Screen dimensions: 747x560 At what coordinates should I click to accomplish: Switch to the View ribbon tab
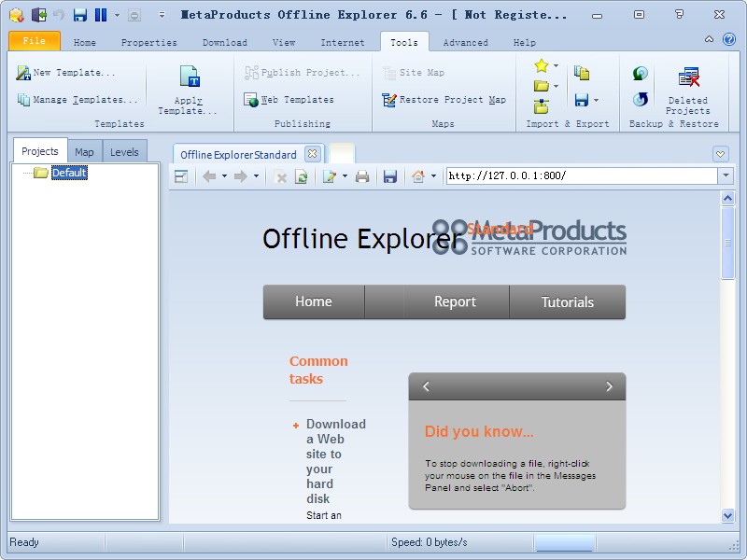[x=284, y=42]
